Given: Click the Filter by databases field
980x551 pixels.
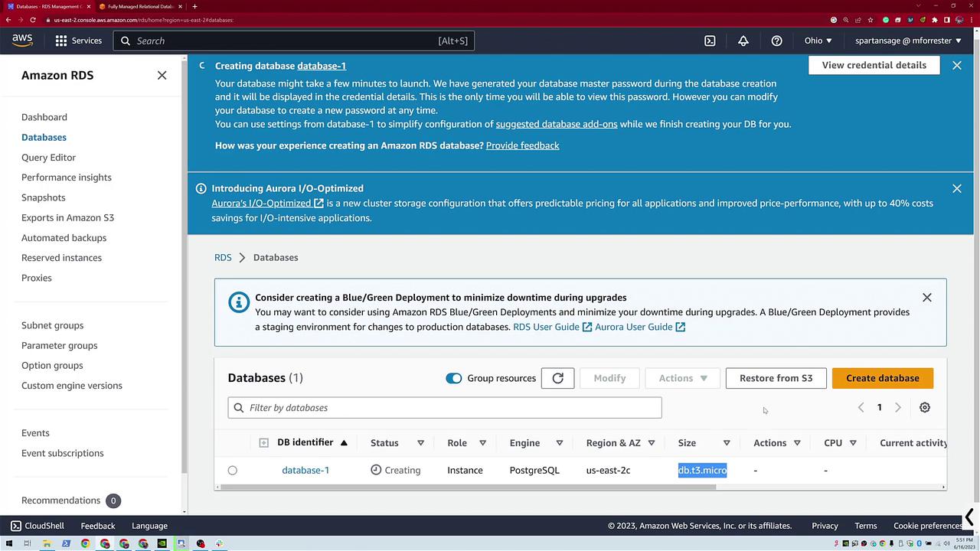Looking at the screenshot, I should pos(444,408).
